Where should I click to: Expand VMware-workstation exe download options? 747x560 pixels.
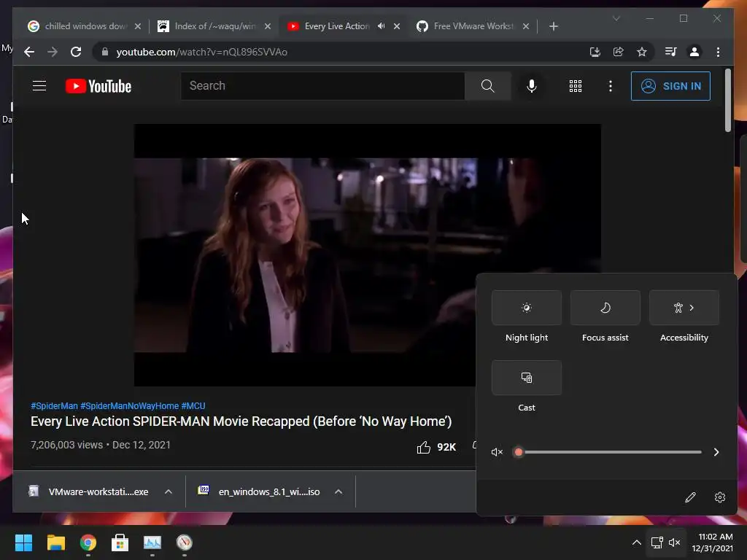(169, 491)
